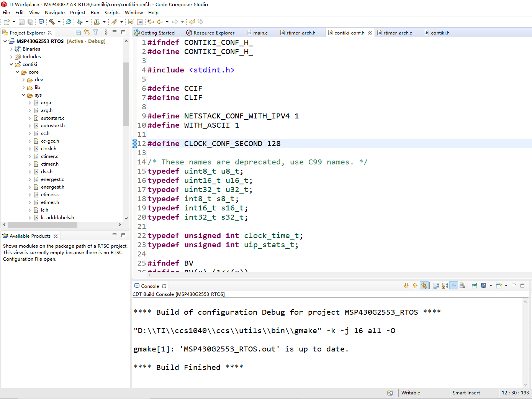Click the Forward navigation arrow
Image resolution: width=532 pixels, height=399 pixels.
pyautogui.click(x=175, y=22)
